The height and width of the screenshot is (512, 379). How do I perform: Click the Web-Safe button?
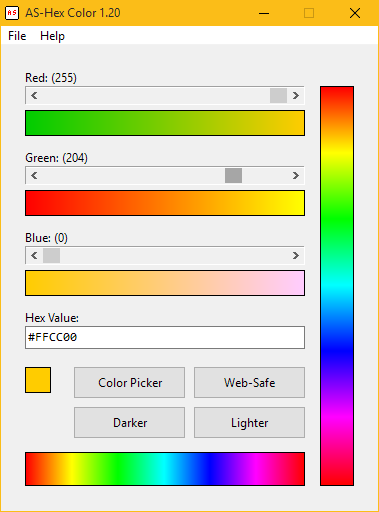click(x=249, y=383)
